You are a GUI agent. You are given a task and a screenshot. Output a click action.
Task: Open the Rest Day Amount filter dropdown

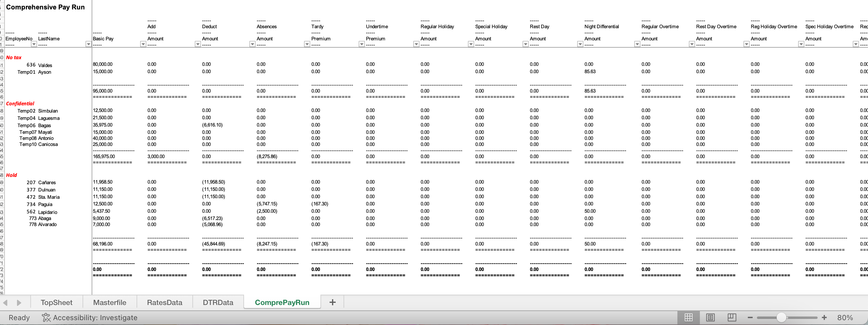(580, 44)
